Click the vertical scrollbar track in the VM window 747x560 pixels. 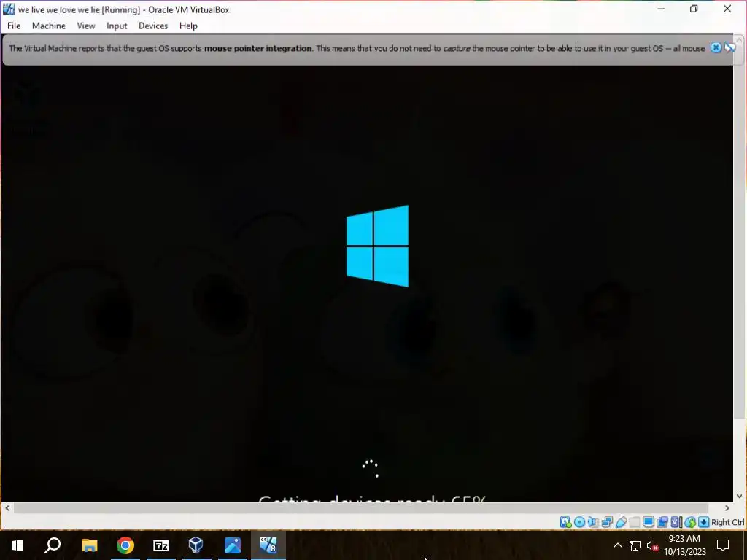[740, 267]
